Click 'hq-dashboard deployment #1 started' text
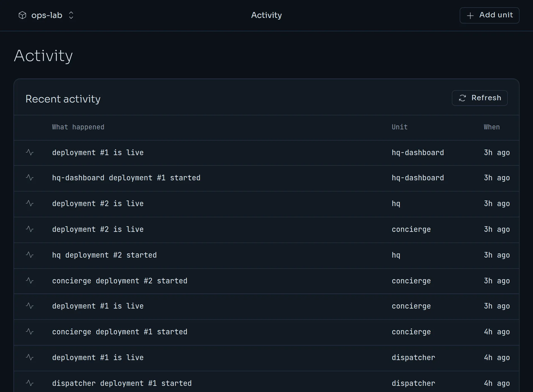Screen dimensions: 533x392 (x=126, y=178)
